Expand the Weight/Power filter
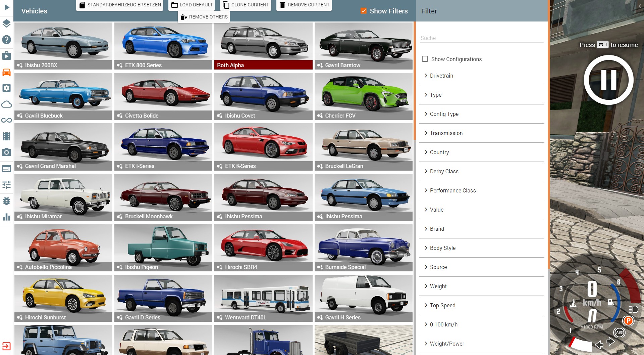Image resolution: width=644 pixels, height=355 pixels. [x=482, y=344]
